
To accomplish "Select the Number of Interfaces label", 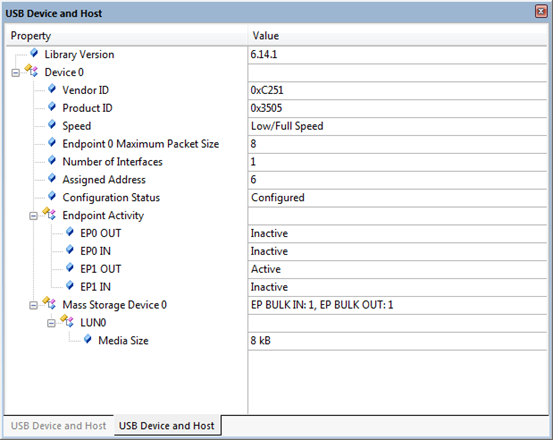I will pos(113,162).
